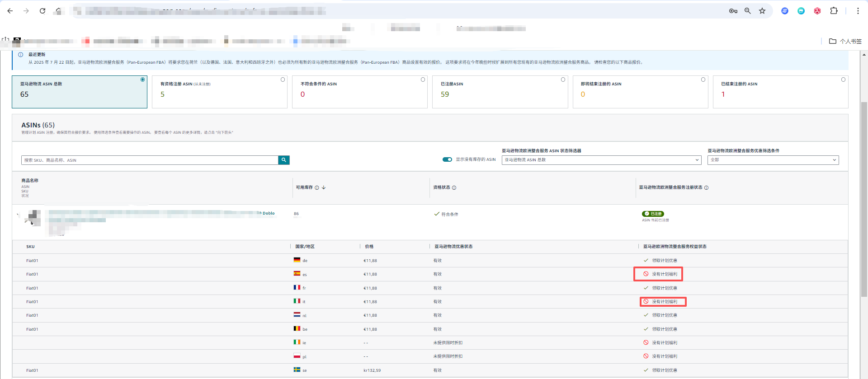Viewport: 868px width, 379px height.
Task: Open the Doblo product title link
Action: (268, 213)
